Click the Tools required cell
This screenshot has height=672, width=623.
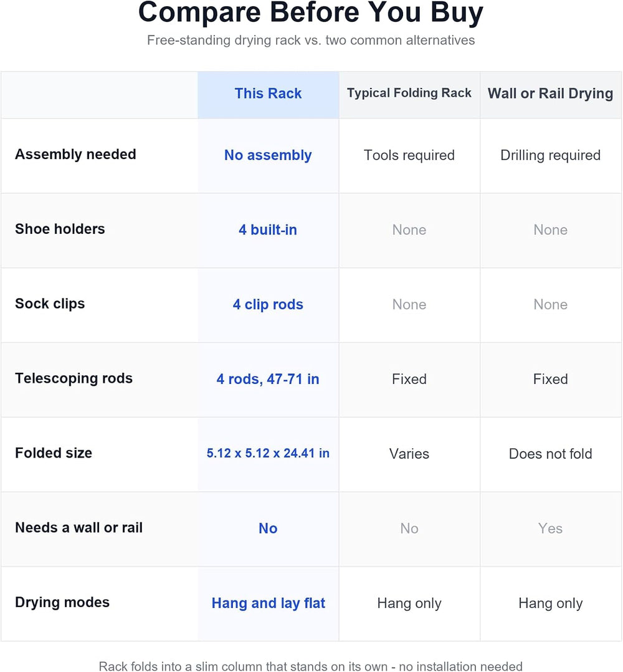tap(409, 155)
